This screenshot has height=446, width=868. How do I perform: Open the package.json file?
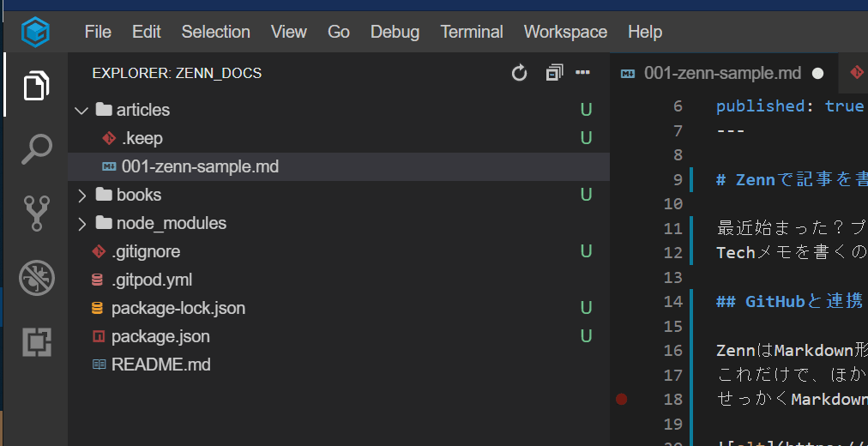point(160,336)
